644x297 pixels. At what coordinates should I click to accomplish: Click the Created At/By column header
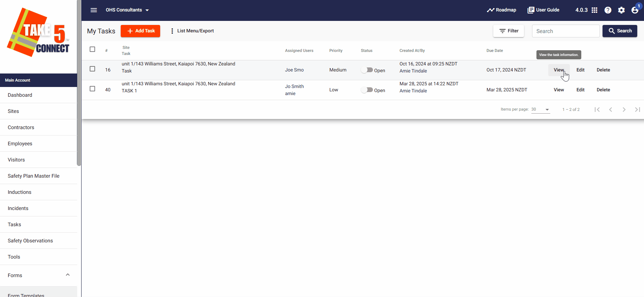pyautogui.click(x=412, y=51)
